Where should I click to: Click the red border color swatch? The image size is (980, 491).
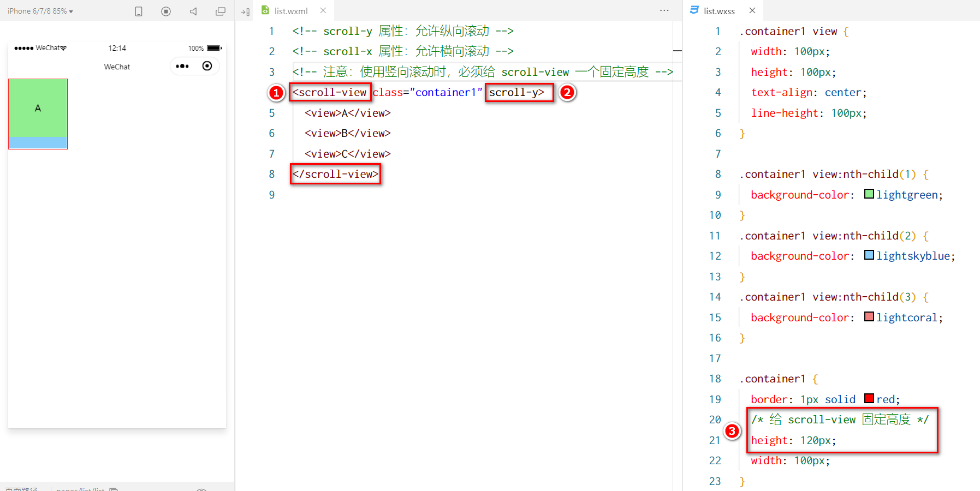click(x=869, y=399)
